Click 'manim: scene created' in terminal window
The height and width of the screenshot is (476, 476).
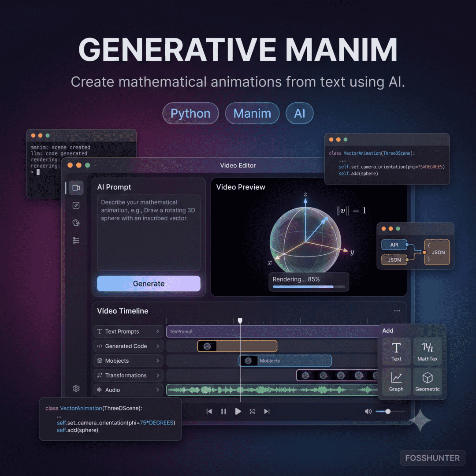pos(60,147)
